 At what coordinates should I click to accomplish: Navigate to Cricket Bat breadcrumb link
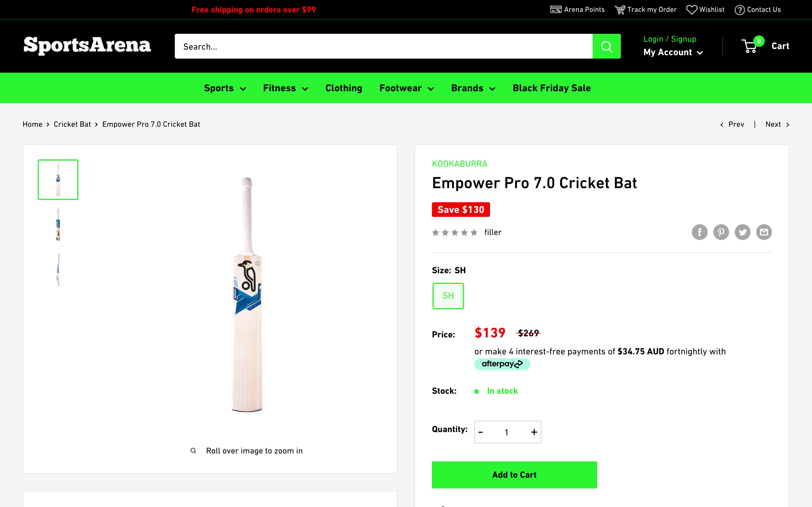coord(72,124)
